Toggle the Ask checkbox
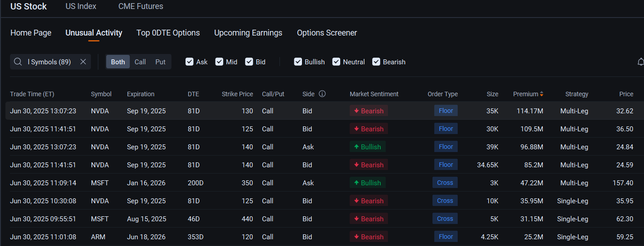Viewport: 644px width, 246px height. (189, 62)
